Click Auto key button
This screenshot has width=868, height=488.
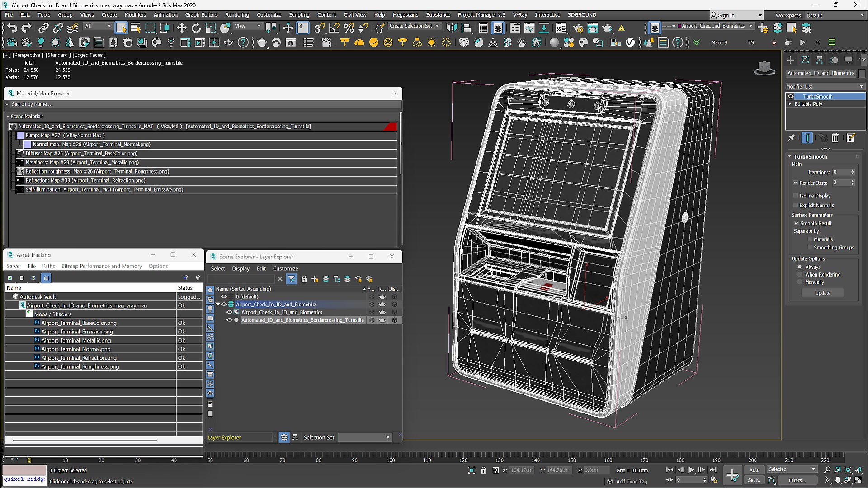click(x=754, y=470)
